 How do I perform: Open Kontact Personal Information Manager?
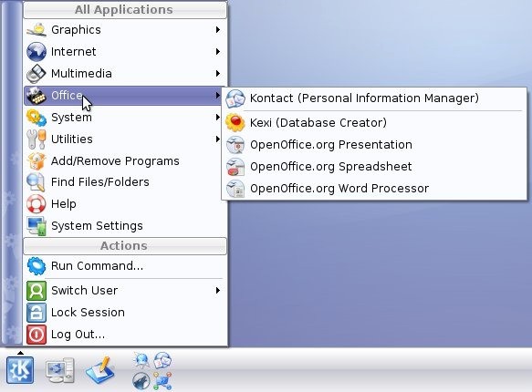pyautogui.click(x=374, y=98)
